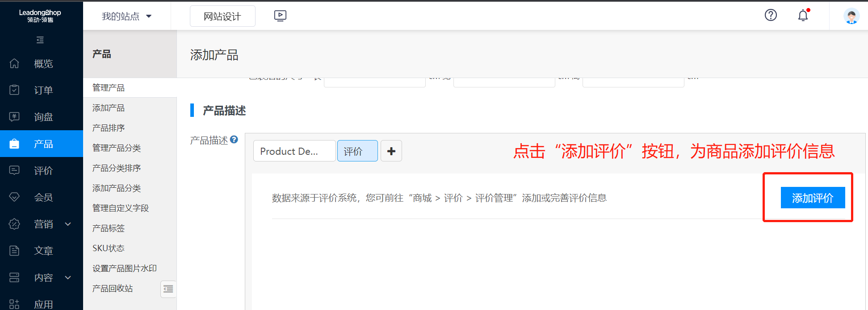The width and height of the screenshot is (868, 310).
Task: Click the help question mark icon in header
Action: click(771, 15)
